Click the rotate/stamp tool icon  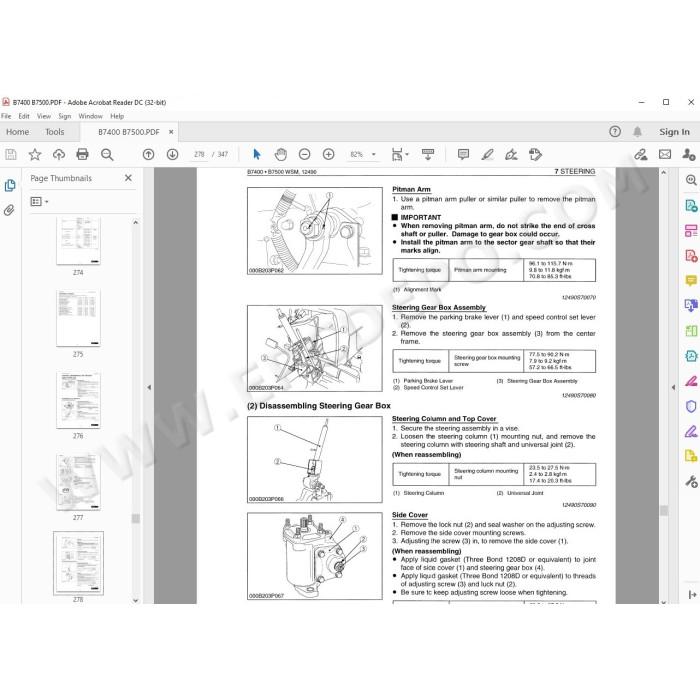tap(535, 154)
